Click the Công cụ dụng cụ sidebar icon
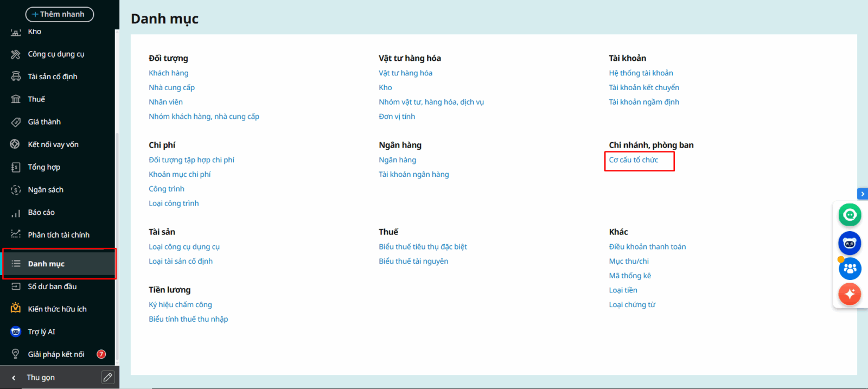 coord(16,54)
